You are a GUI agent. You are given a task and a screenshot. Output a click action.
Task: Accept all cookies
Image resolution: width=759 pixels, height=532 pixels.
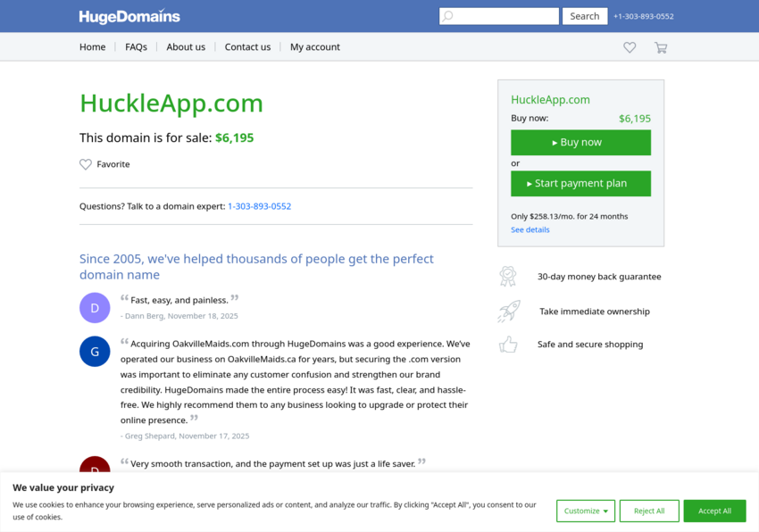pos(714,511)
